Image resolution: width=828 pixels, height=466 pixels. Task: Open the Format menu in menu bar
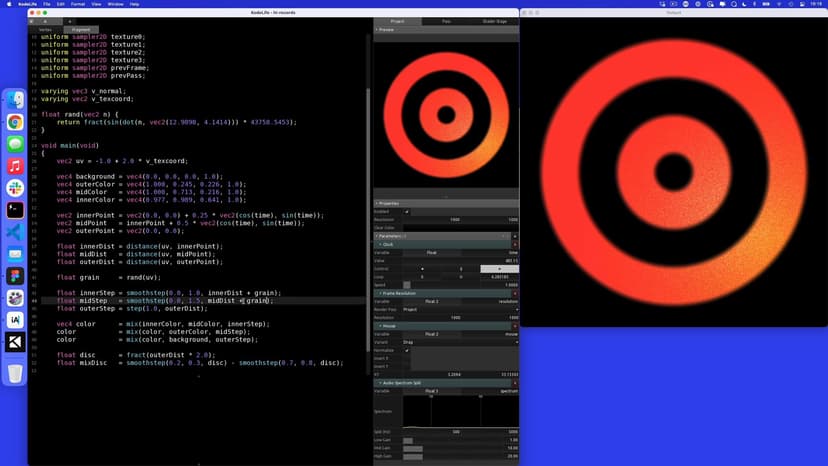pos(77,4)
